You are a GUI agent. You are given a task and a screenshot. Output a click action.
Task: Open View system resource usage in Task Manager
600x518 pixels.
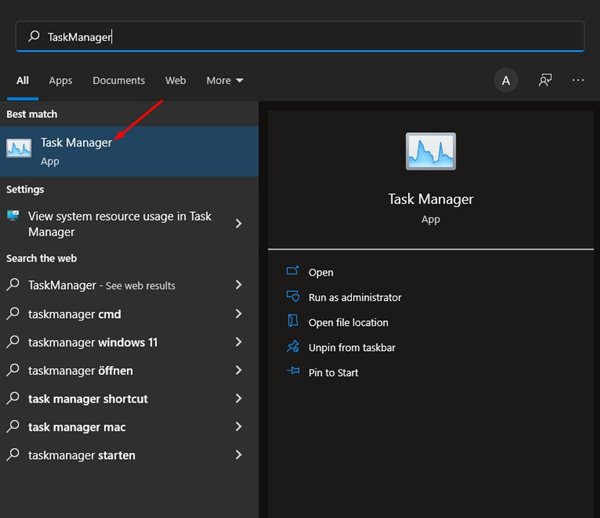[129, 224]
